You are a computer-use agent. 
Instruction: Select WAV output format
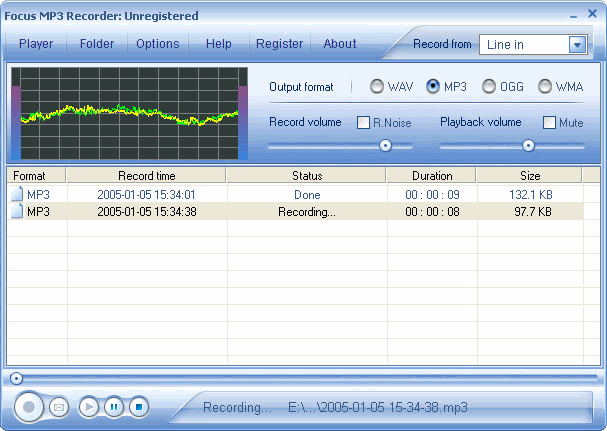pos(376,86)
